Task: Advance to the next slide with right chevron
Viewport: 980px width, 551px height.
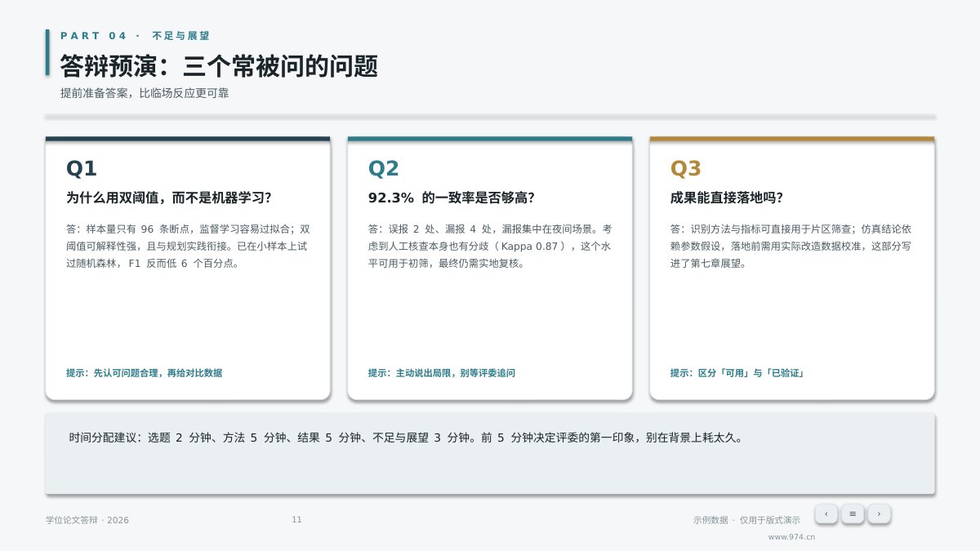Action: point(879,513)
